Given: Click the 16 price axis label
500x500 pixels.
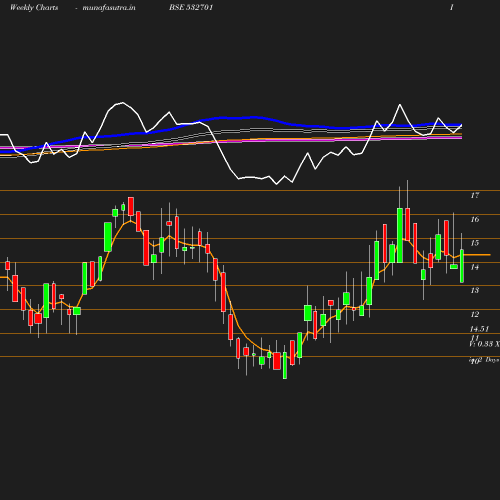Looking at the screenshot, I should 475,219.
